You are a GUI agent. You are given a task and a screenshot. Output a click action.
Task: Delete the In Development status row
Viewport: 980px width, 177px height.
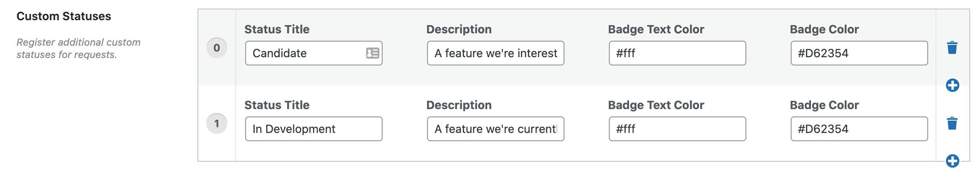tap(952, 123)
